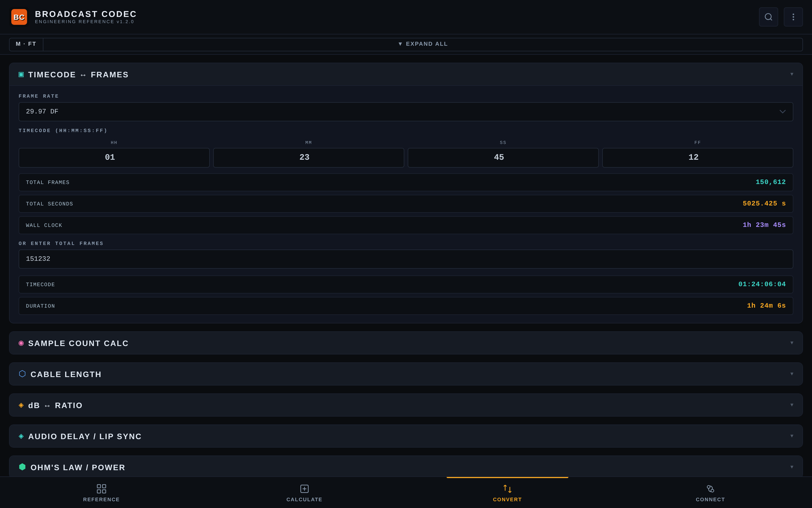The width and height of the screenshot is (812, 508).
Task: Collapse the Timecode Frames section arrow
Action: (x=791, y=74)
